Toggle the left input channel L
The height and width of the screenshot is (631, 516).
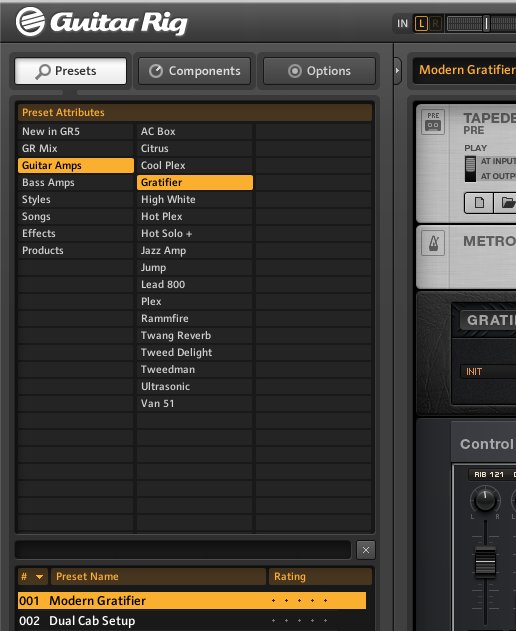421,24
